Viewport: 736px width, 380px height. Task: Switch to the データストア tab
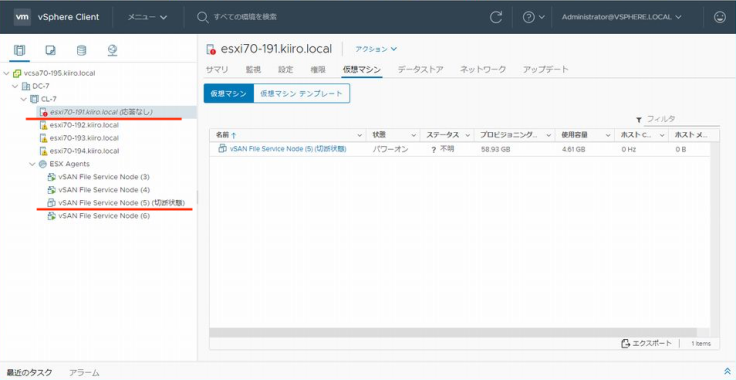(420, 69)
